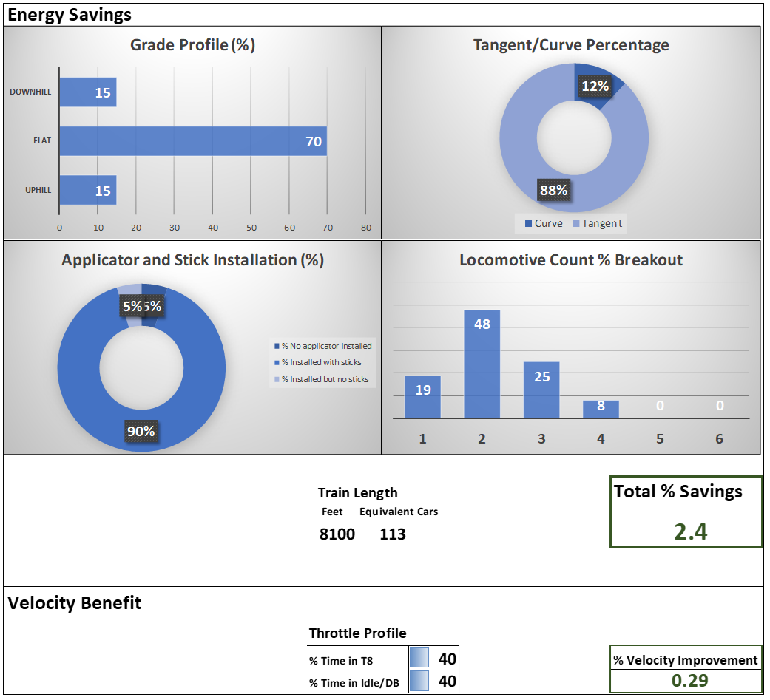Click the FLAT bar in Grade Profile
770x700 pixels.
click(192, 141)
